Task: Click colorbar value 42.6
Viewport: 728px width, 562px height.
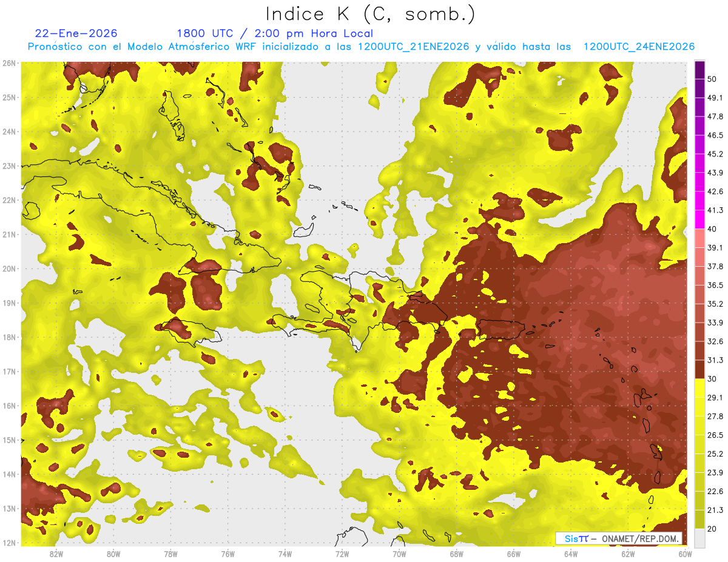Action: click(715, 192)
